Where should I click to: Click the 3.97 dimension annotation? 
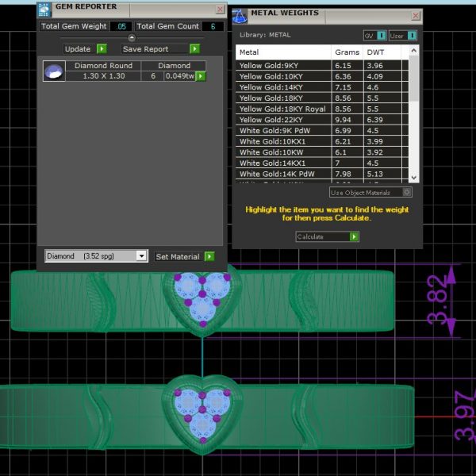(x=465, y=416)
